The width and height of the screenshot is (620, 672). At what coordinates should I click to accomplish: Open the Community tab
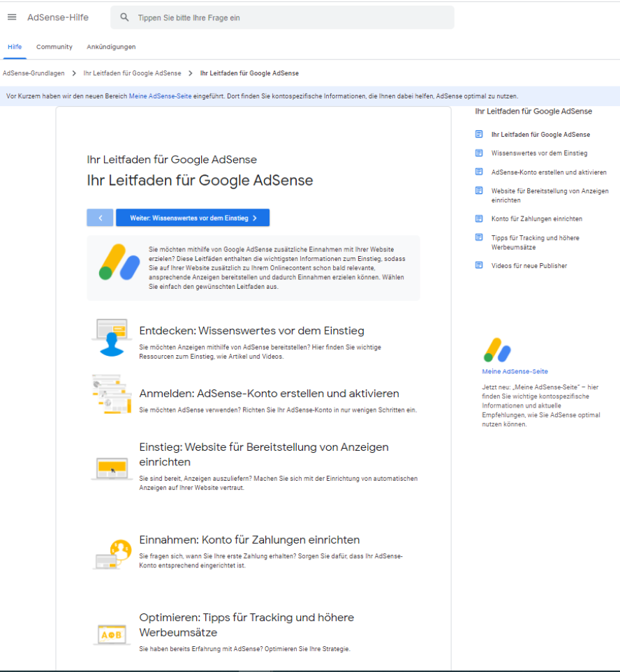[x=54, y=47]
